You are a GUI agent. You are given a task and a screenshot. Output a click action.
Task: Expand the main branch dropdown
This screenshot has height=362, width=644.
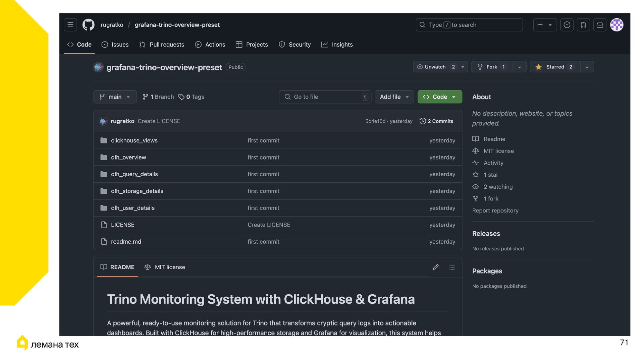point(115,97)
